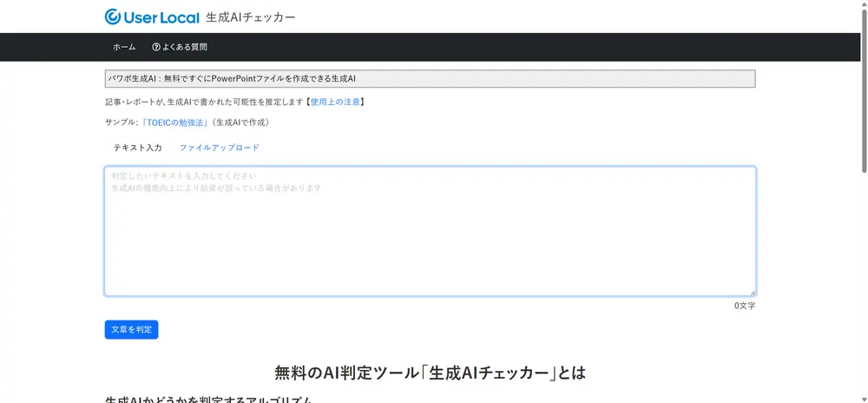Screen dimensions: 868x403
Task: Open the ホーム menu item
Action: tap(124, 47)
